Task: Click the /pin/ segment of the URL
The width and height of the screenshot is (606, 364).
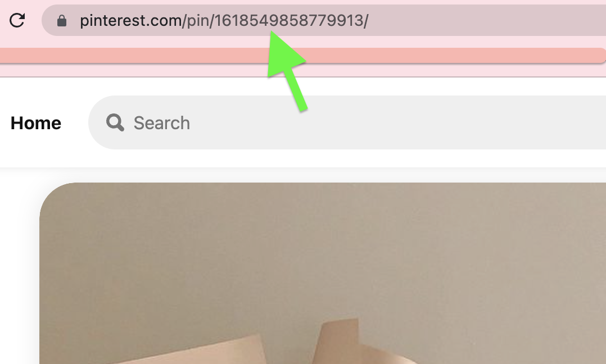Action: click(198, 20)
